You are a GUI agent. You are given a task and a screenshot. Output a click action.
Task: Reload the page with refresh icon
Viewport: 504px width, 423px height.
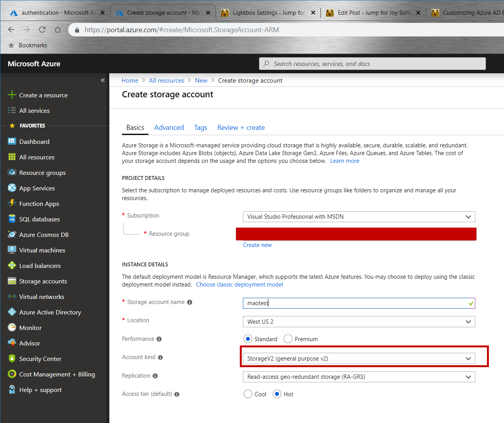[42, 29]
